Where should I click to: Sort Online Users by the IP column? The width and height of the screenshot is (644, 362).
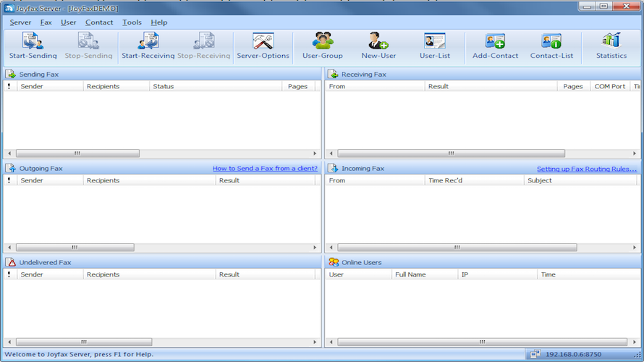[x=497, y=274]
